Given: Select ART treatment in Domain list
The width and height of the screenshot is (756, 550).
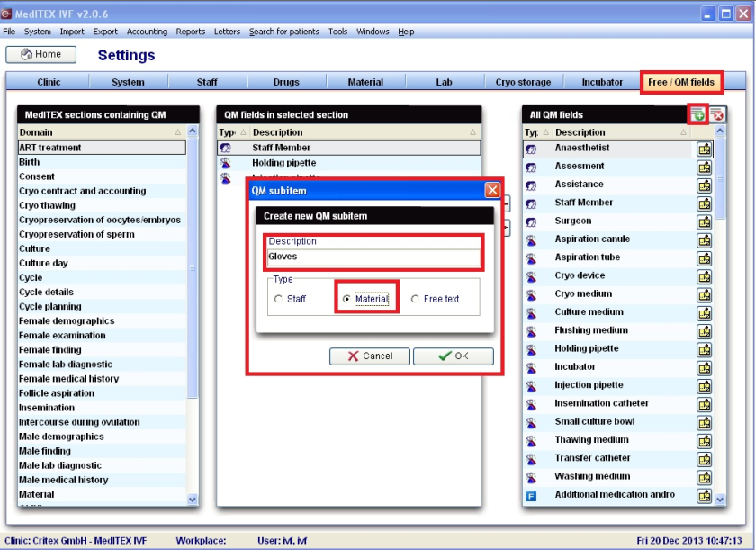Looking at the screenshot, I should coord(102,148).
